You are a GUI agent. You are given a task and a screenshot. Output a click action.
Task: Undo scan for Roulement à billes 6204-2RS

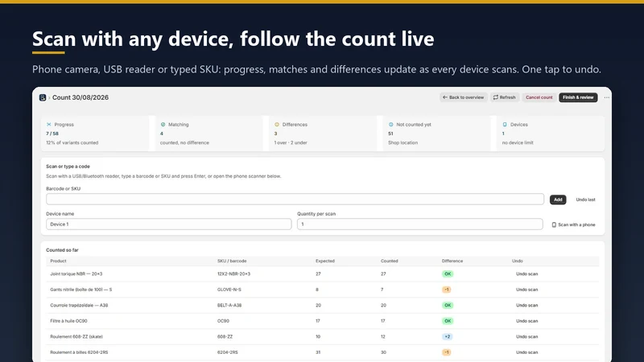click(526, 352)
